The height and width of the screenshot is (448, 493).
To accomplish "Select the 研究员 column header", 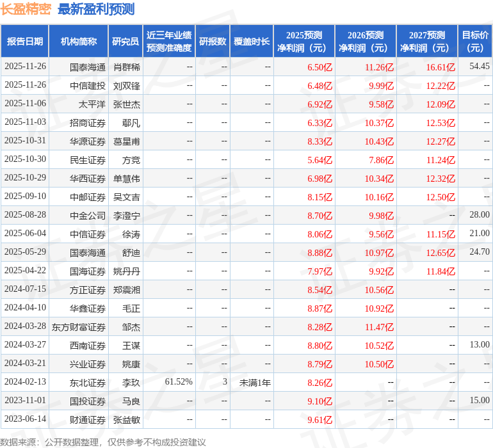I will [x=125, y=42].
